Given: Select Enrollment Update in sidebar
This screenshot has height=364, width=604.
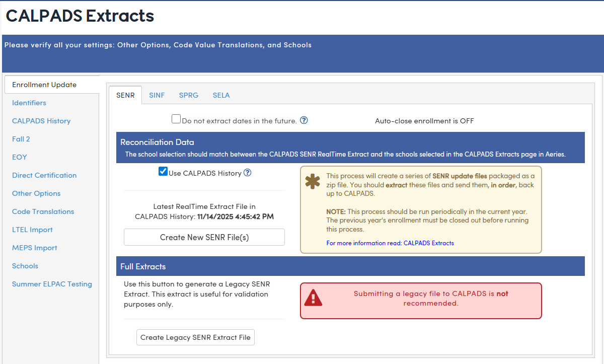Looking at the screenshot, I should coord(52,85).
